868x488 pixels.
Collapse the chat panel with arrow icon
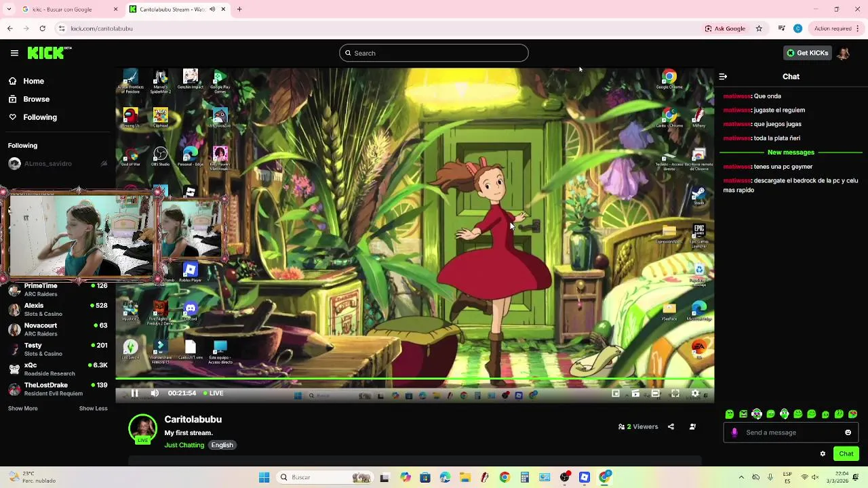tap(723, 77)
